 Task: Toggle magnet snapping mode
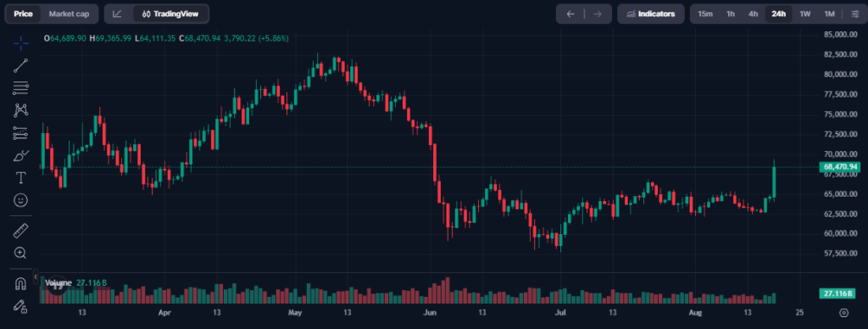[x=20, y=283]
